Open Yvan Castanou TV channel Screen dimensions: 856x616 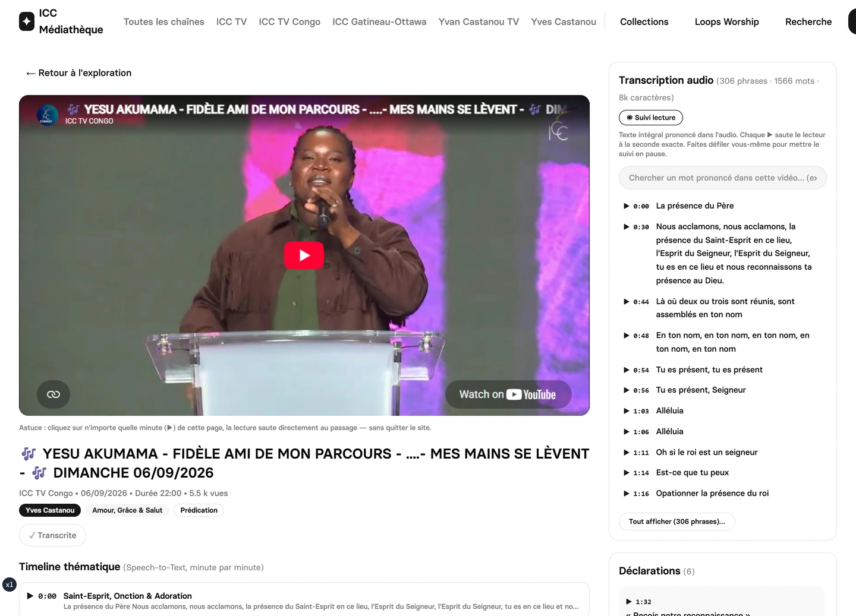coord(479,22)
